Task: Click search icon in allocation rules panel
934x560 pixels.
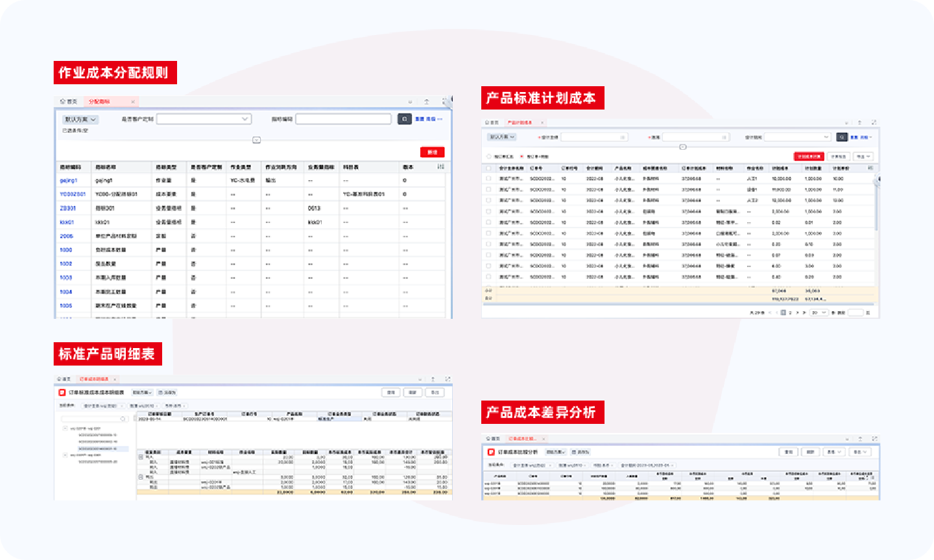Action: click(404, 119)
